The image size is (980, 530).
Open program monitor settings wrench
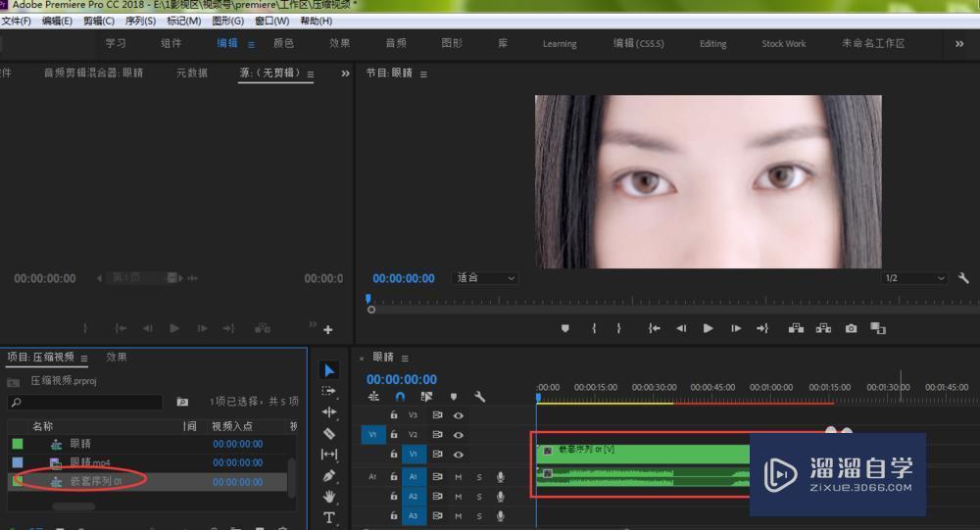click(x=963, y=277)
